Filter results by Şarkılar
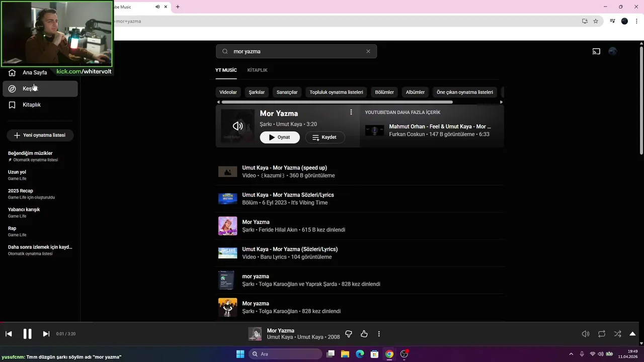The height and width of the screenshot is (362, 644). [x=257, y=92]
